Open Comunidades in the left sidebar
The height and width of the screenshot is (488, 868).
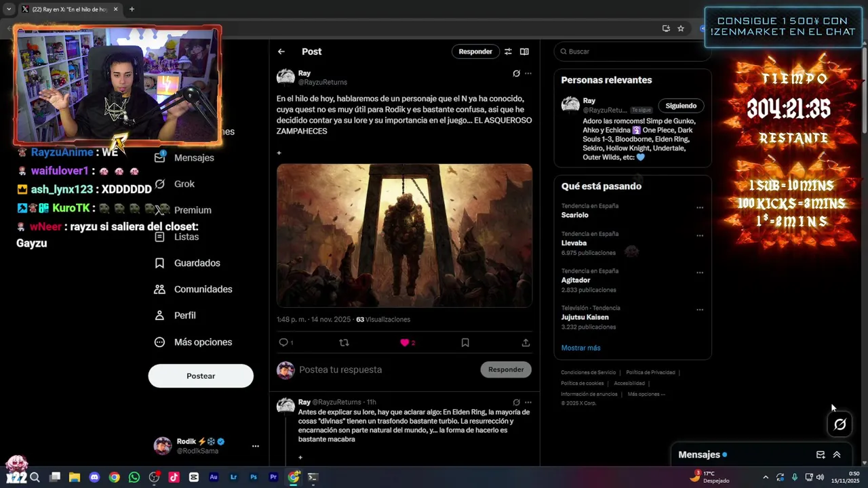tap(193, 289)
